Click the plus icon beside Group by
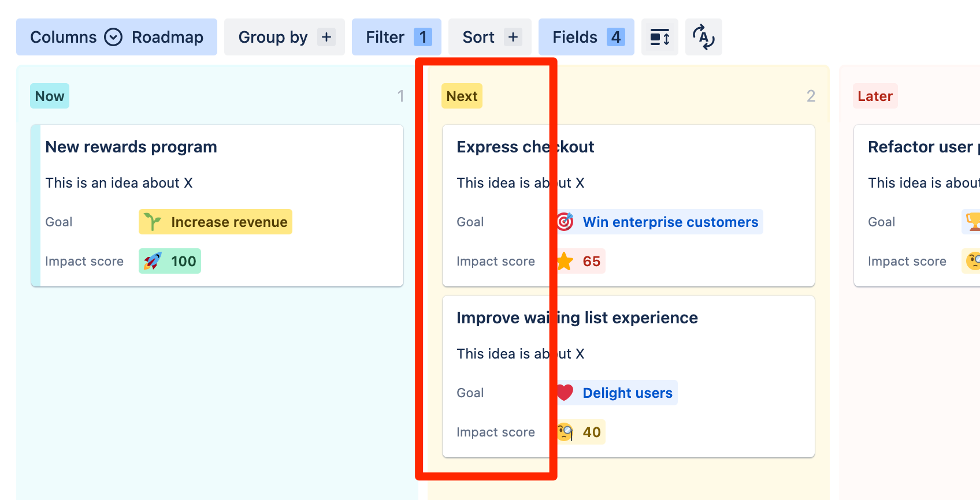 (x=326, y=37)
